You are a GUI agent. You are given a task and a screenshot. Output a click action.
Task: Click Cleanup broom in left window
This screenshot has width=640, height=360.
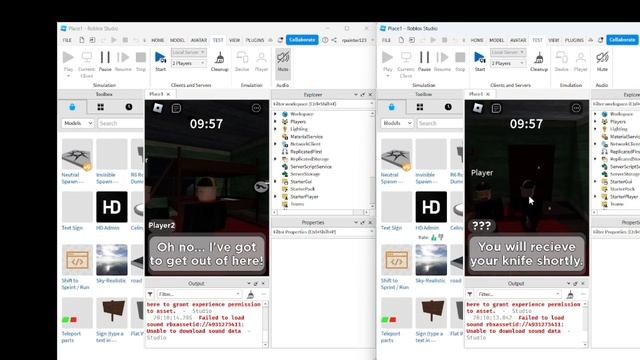[220, 61]
